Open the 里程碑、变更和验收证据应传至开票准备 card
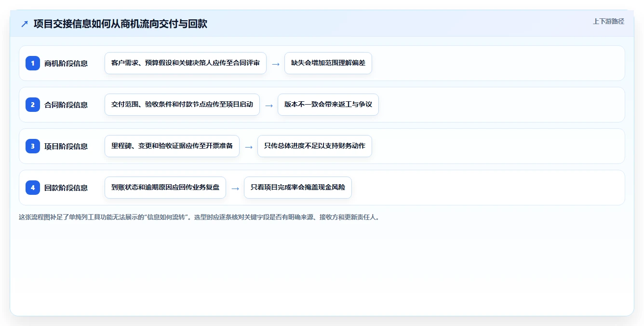This screenshot has width=644, height=326. click(172, 146)
